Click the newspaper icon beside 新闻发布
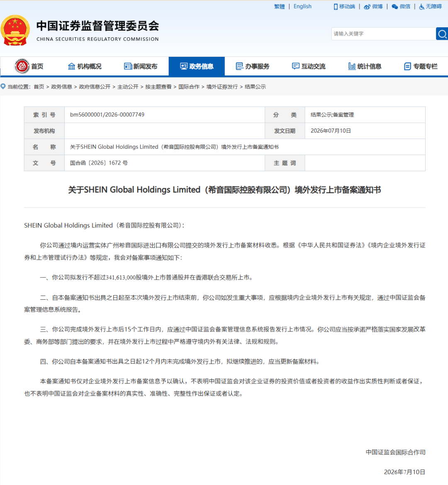Image resolution: width=448 pixels, height=485 pixels. tap(128, 66)
